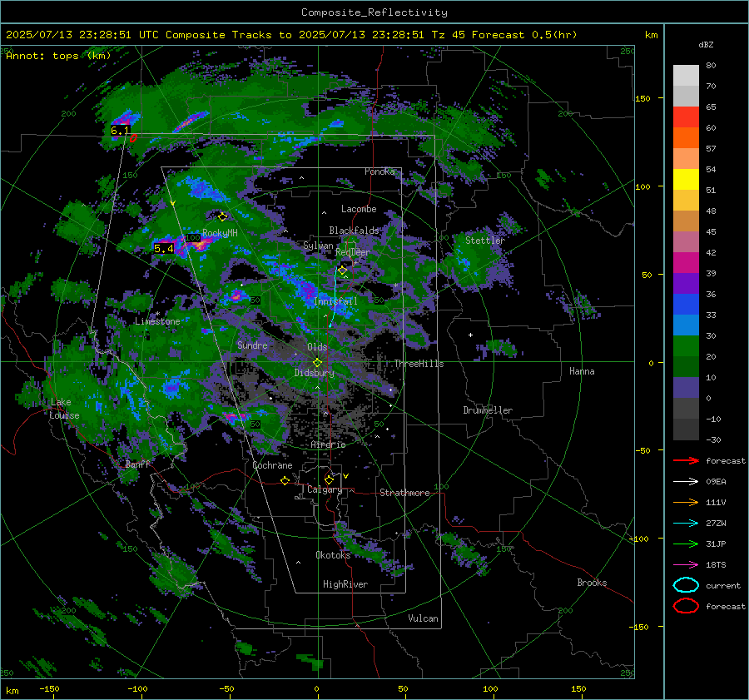
Task: Click the Okotoks label
Action: 333,554
